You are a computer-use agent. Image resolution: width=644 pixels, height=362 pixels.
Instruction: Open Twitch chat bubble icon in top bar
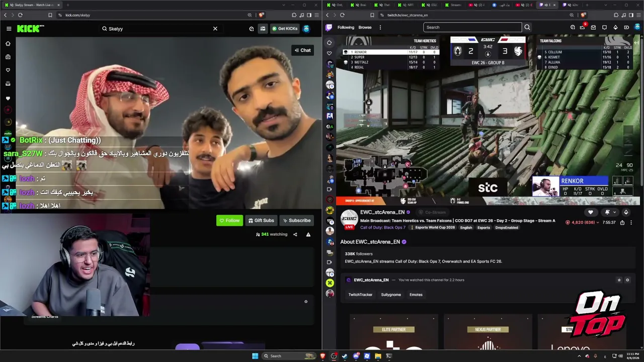604,28
